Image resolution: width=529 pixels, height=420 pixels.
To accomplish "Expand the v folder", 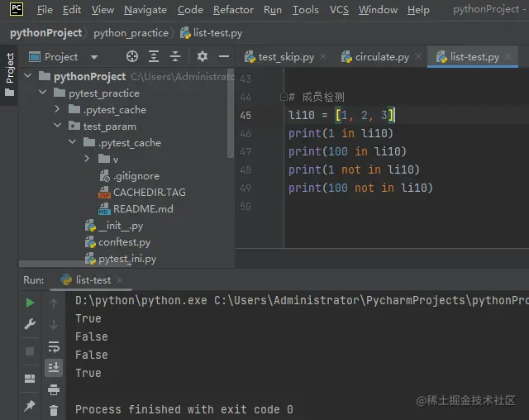I will [x=87, y=159].
